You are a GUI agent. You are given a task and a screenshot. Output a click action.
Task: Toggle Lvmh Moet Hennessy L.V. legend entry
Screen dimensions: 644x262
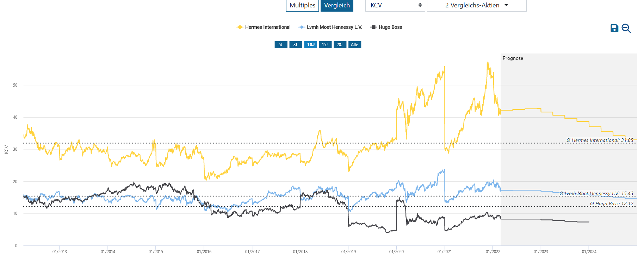click(330, 27)
